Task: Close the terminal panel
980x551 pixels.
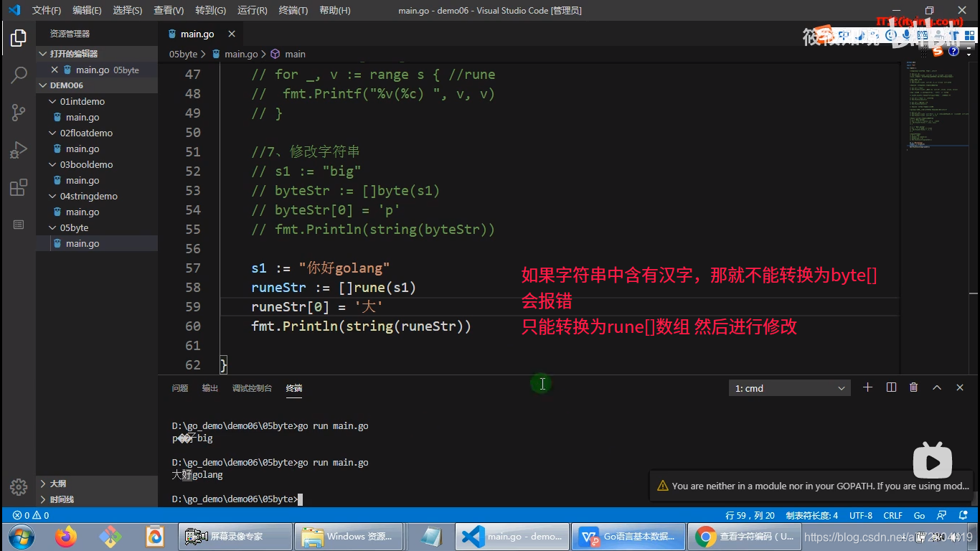Action: click(x=960, y=387)
